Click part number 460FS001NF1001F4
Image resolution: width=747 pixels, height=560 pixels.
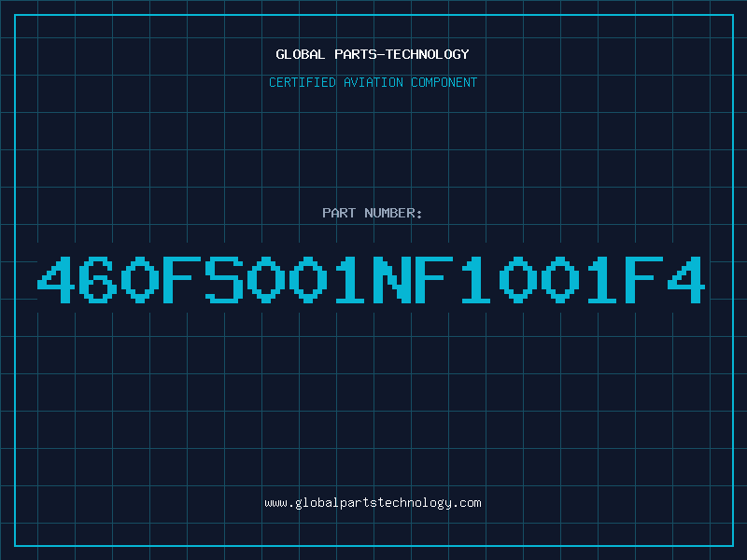click(371, 280)
